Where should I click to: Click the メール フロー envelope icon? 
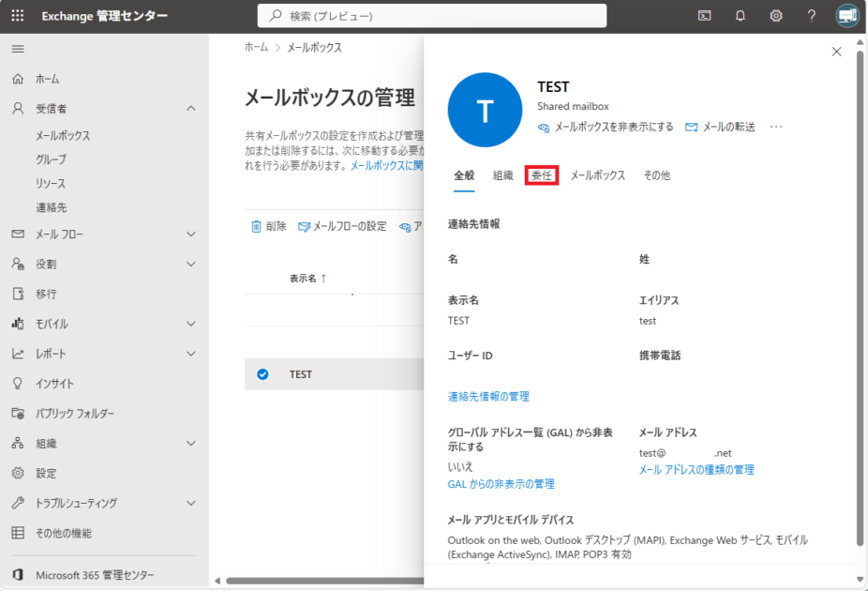18,234
